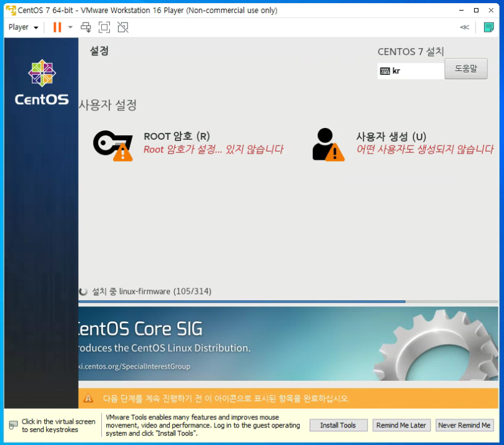This screenshot has height=445, width=504.
Task: Click the '설치 중 linux-firmware (105/314)' status text
Action: 152,291
